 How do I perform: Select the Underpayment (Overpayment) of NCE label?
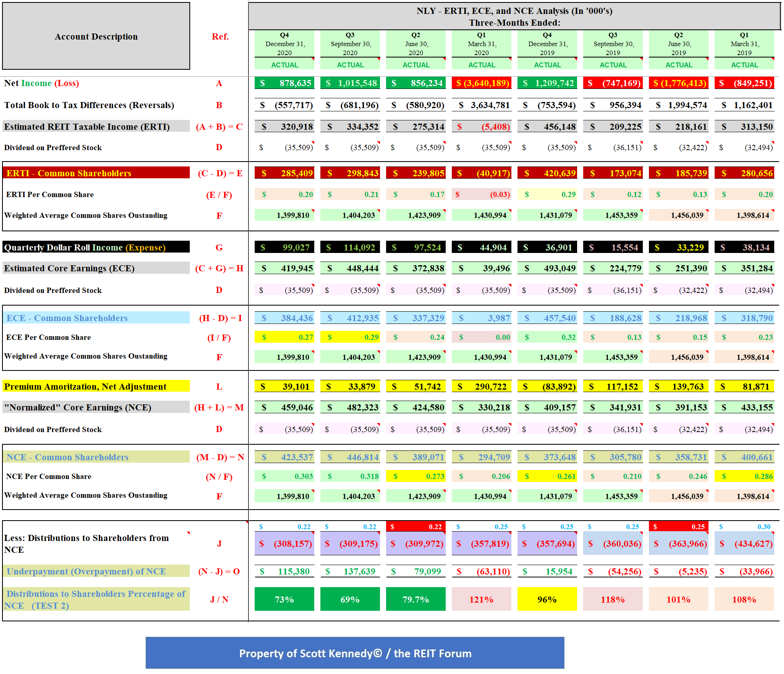(x=96, y=571)
